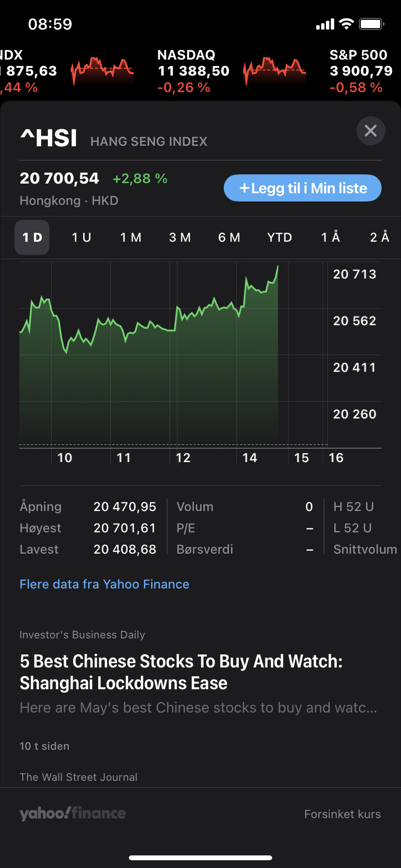This screenshot has height=868, width=401.
Task: Tap the plus Legg til i Min liste button
Action: [303, 188]
